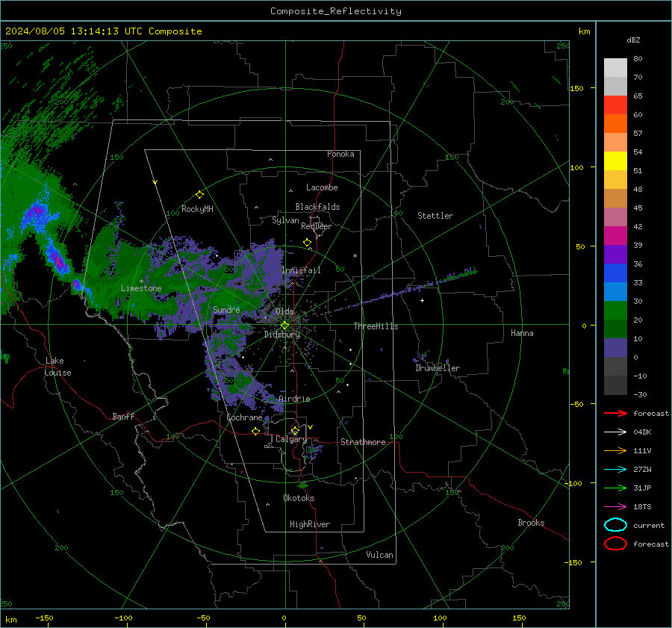Click the magenta 18TS arrow legend icon
This screenshot has height=628, width=672.
615,507
